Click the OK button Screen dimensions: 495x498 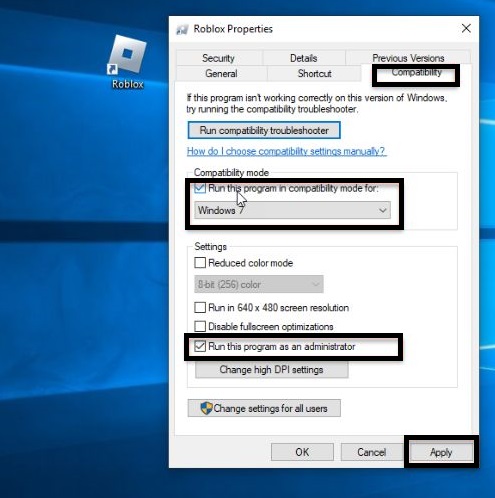tap(302, 452)
